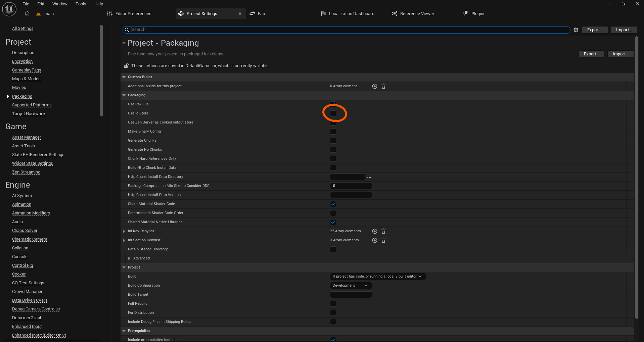644x342 pixels.
Task: Click Import button in Packaging header
Action: 620,54
